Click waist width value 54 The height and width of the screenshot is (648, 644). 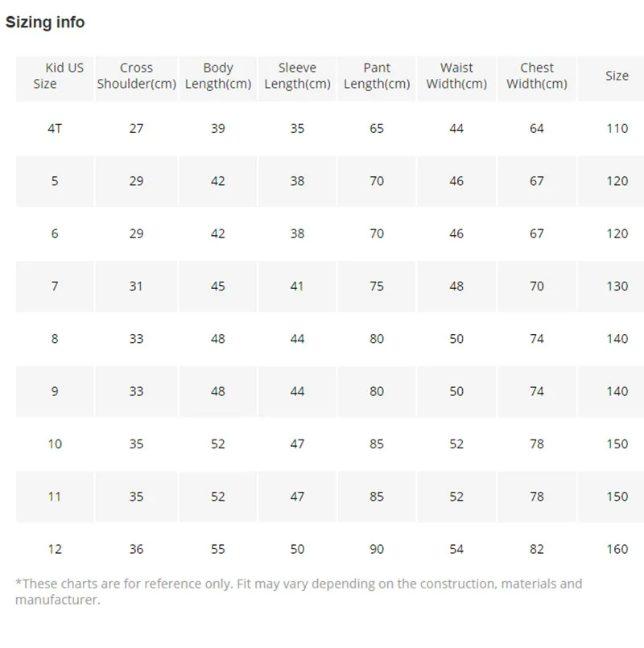pyautogui.click(x=456, y=549)
